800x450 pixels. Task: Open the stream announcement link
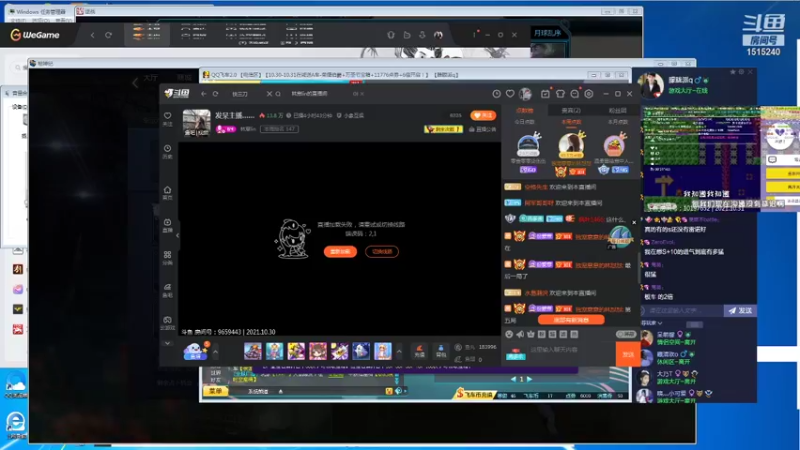click(482, 129)
